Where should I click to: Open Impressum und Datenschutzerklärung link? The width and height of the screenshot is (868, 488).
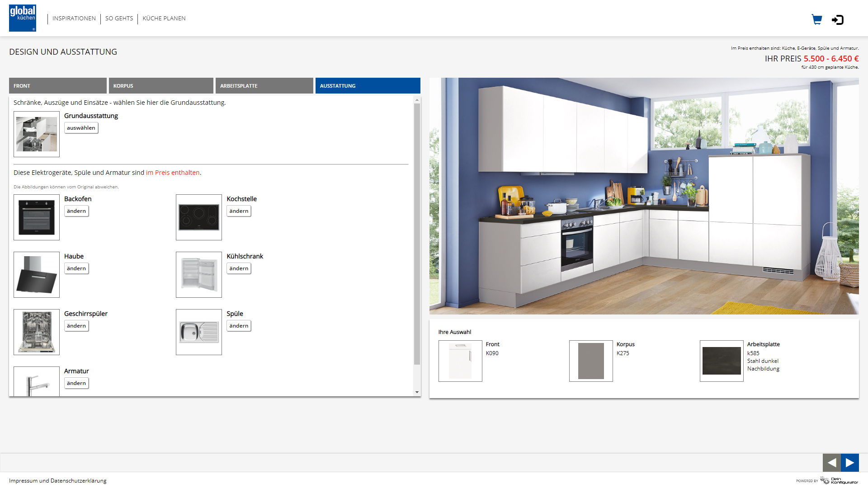pos(58,481)
